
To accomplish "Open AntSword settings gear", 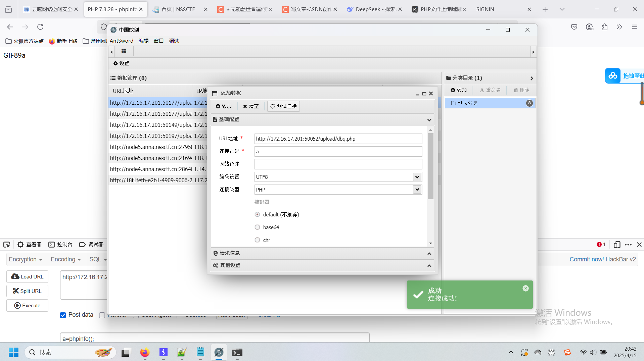I will 121,63.
